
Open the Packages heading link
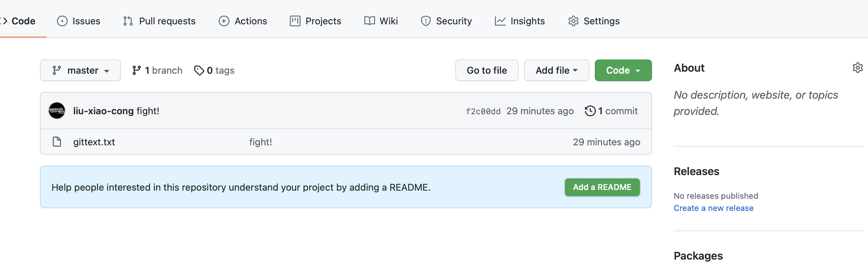pyautogui.click(x=698, y=256)
